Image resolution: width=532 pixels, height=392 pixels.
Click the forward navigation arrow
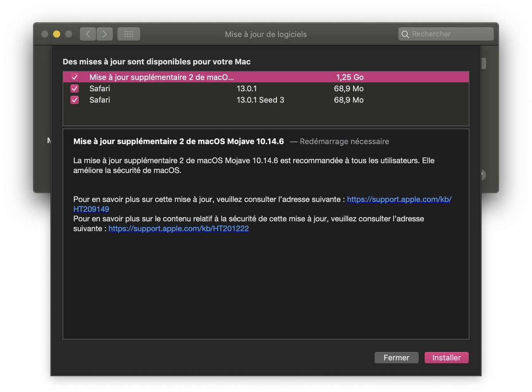coord(105,34)
